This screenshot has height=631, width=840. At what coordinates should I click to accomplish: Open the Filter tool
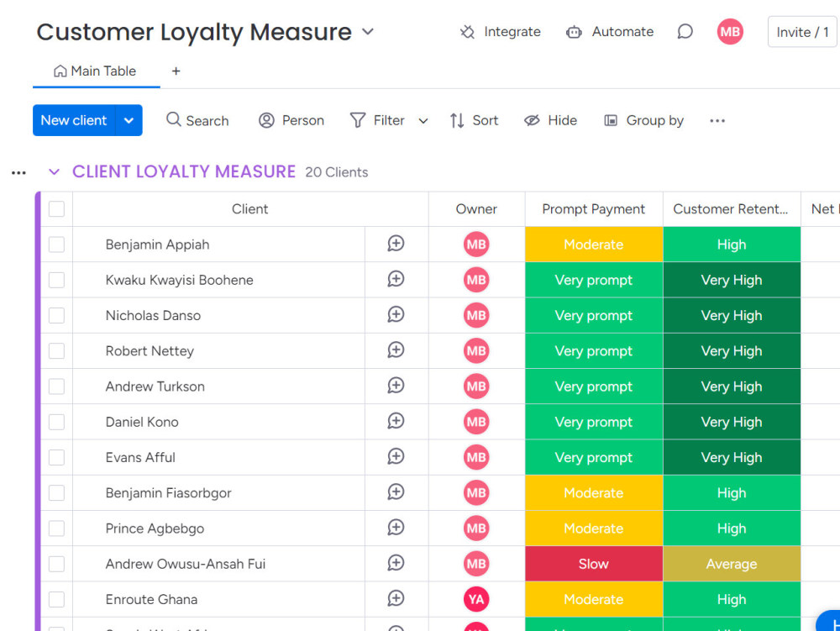[377, 120]
